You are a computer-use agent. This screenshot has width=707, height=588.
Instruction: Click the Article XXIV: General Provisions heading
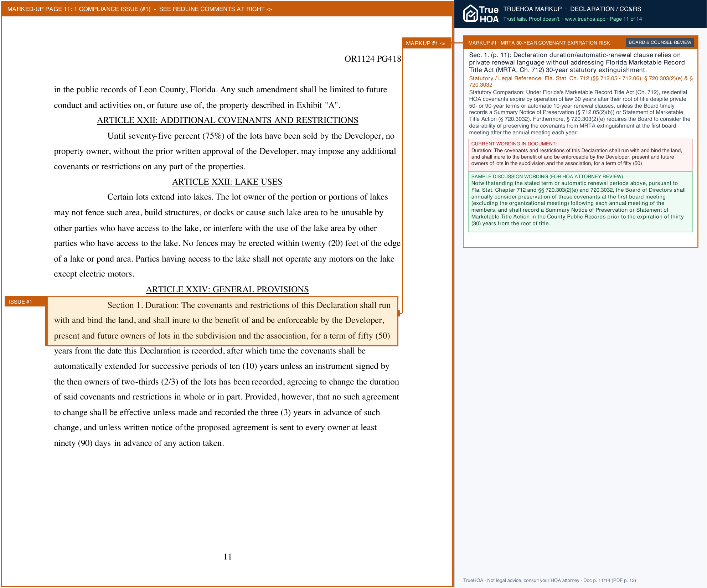click(227, 289)
